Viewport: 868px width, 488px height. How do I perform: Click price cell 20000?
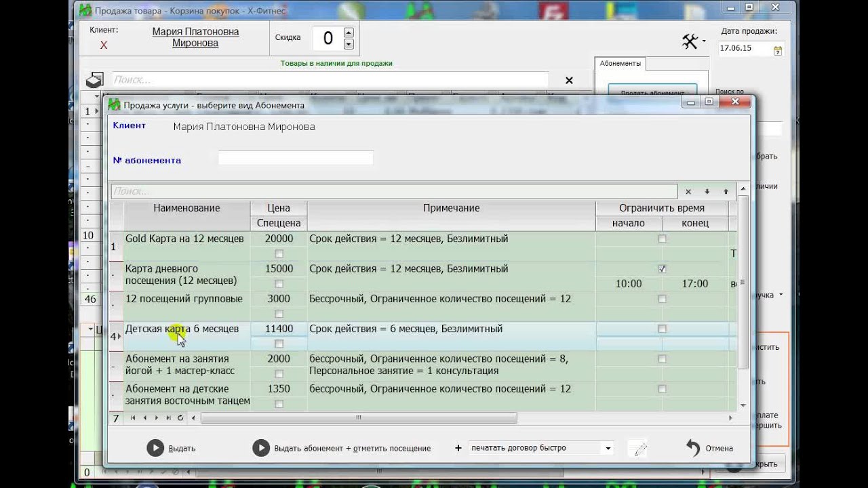(279, 239)
